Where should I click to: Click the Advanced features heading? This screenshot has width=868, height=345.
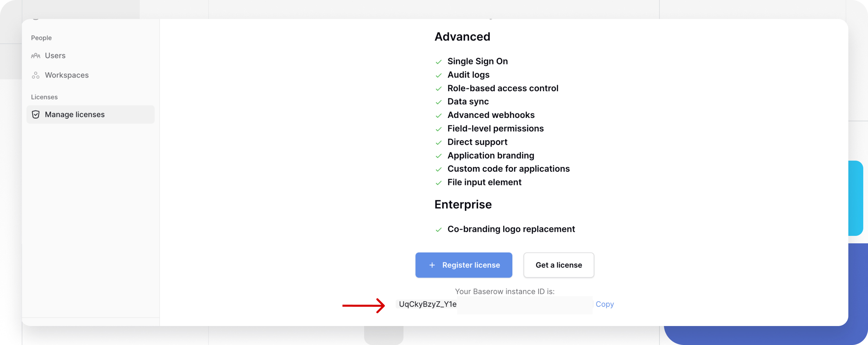pyautogui.click(x=462, y=37)
